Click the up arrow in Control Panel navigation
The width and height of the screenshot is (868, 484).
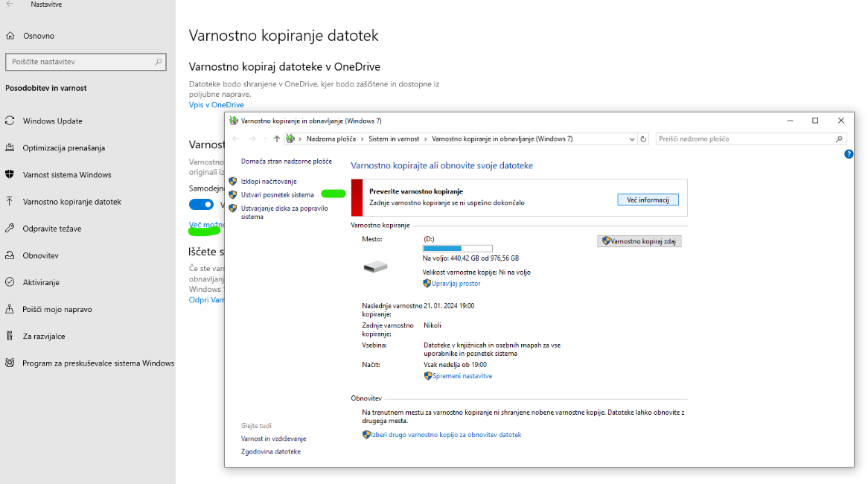click(x=277, y=139)
